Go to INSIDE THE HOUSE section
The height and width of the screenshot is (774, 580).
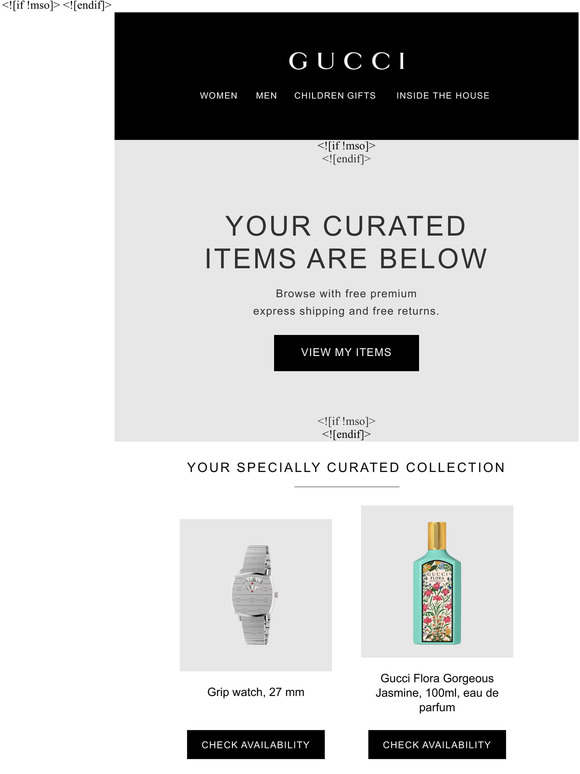443,96
